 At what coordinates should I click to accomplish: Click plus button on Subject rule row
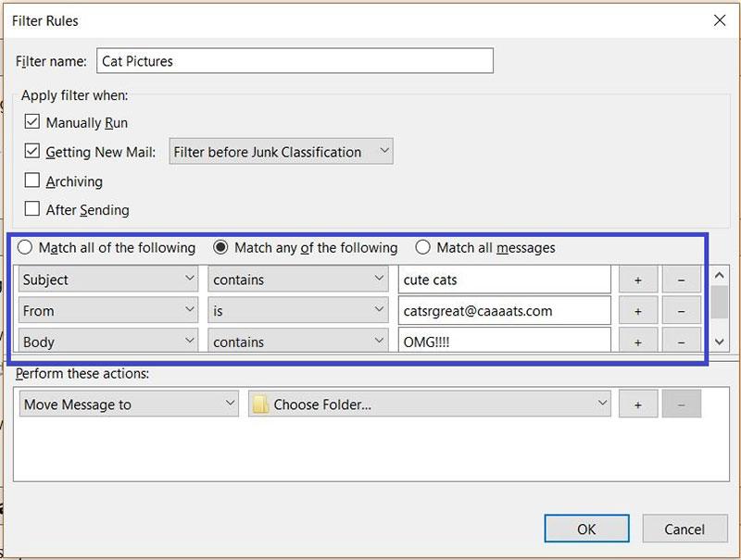637,280
